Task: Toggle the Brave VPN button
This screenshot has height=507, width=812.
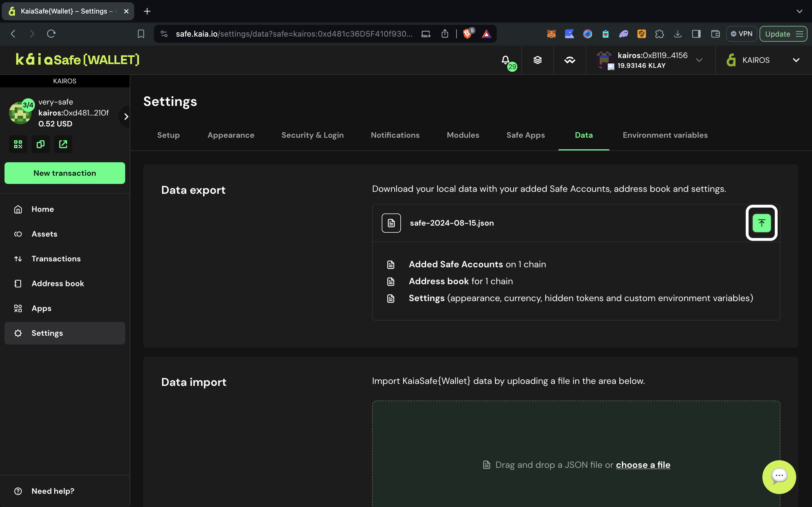Action: [x=742, y=34]
